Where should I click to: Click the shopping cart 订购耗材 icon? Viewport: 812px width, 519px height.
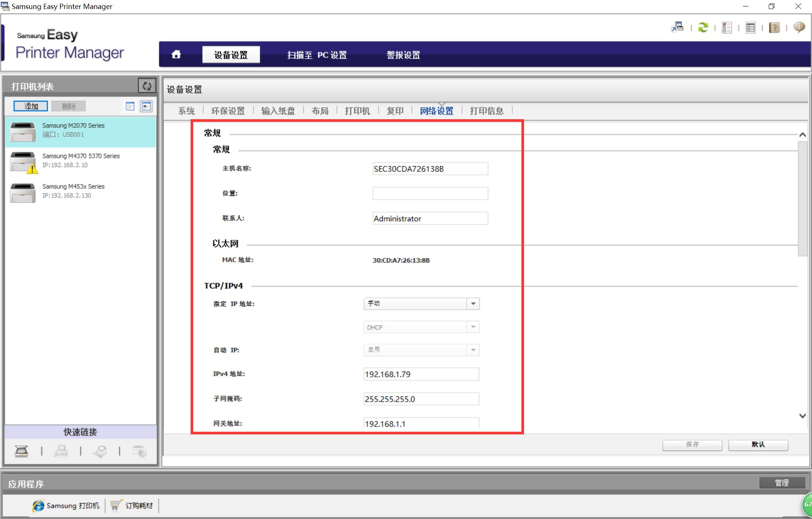tap(115, 505)
